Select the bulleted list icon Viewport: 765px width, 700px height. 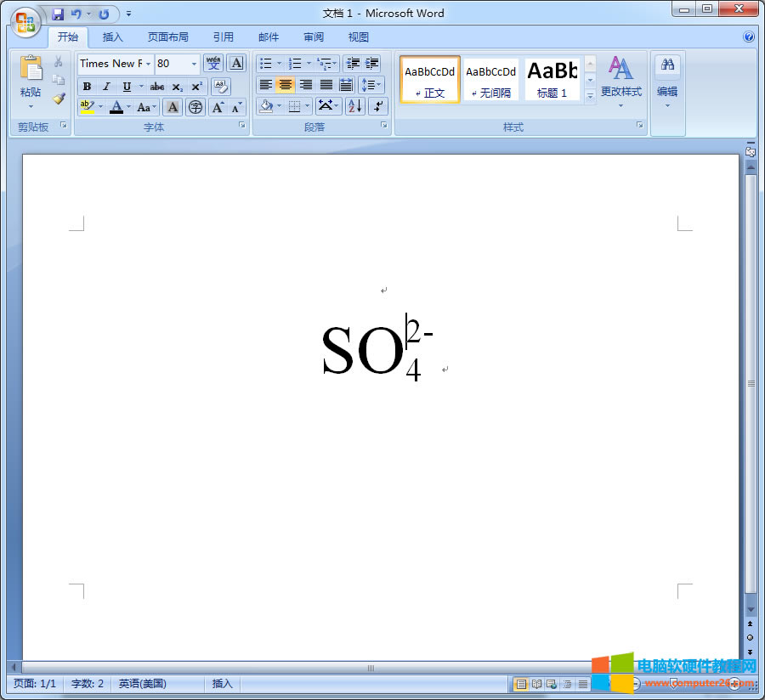click(x=265, y=64)
